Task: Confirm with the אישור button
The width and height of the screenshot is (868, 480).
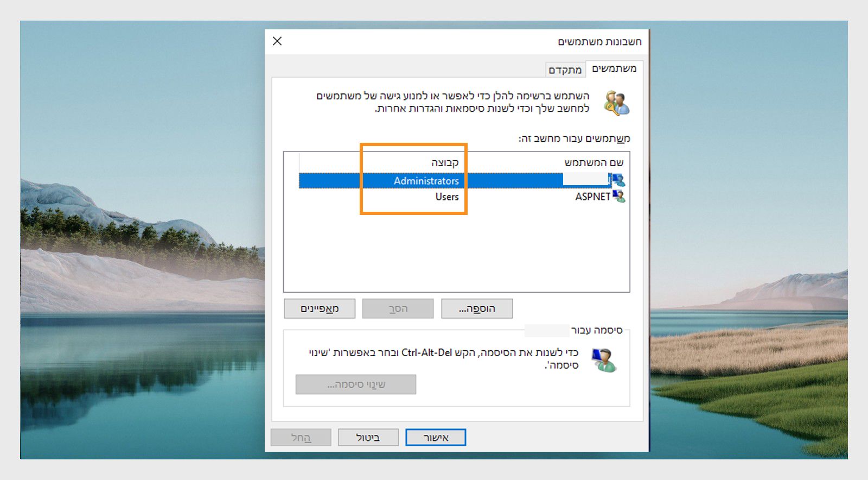Action: (436, 438)
